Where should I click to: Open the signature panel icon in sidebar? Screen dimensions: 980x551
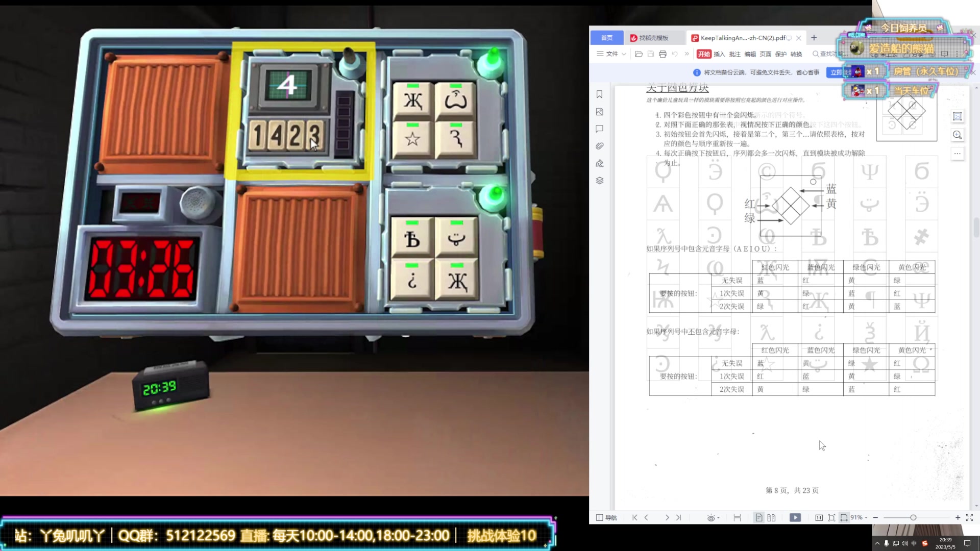point(600,163)
